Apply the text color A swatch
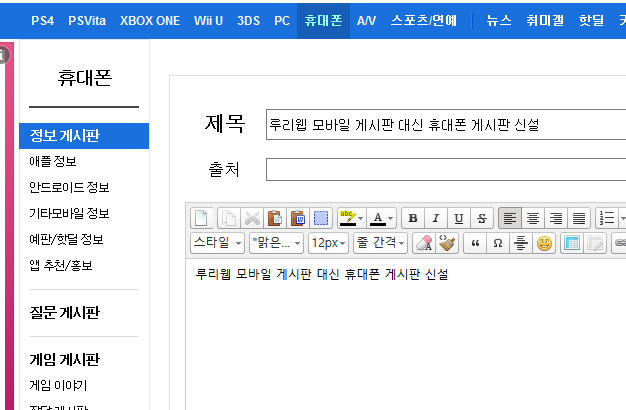 point(377,218)
